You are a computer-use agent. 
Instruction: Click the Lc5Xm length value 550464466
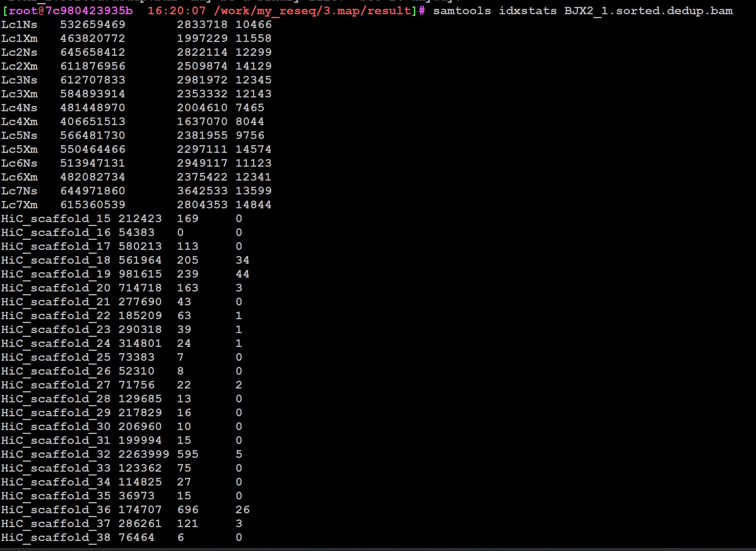pos(92,149)
